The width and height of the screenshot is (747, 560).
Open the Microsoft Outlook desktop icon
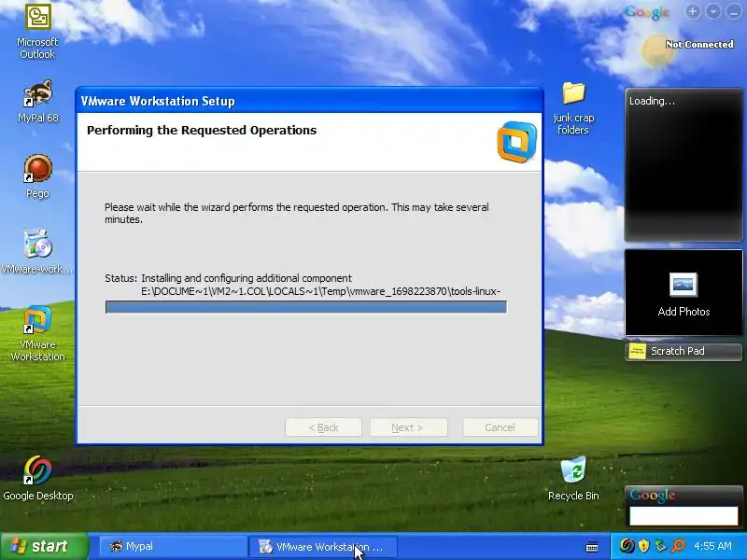[37, 31]
